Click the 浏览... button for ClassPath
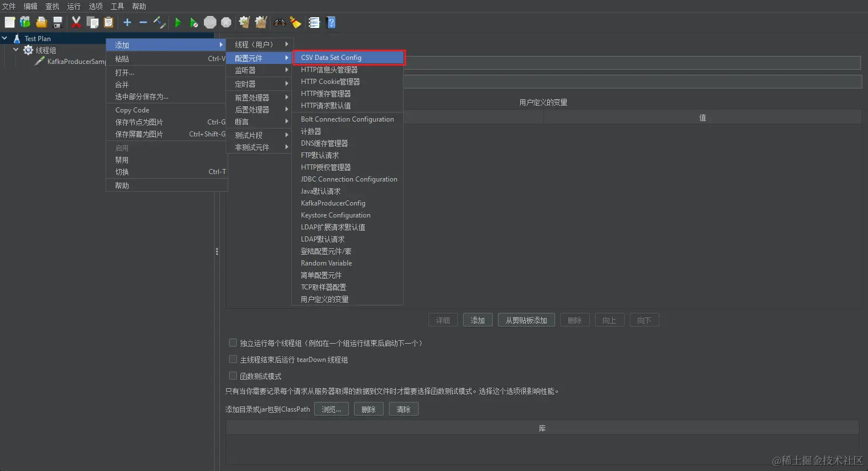The width and height of the screenshot is (868, 471). 331,409
